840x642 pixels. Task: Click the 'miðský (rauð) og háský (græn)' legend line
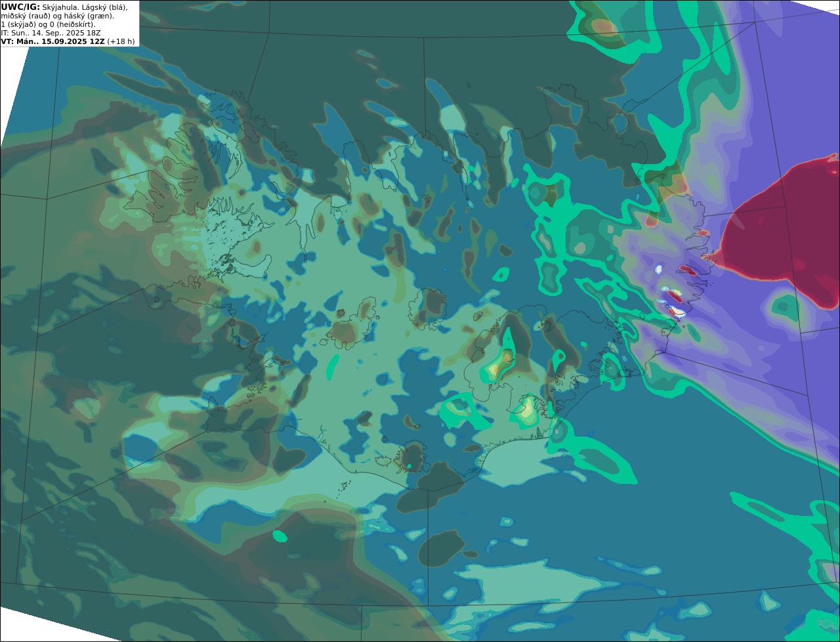[57, 16]
